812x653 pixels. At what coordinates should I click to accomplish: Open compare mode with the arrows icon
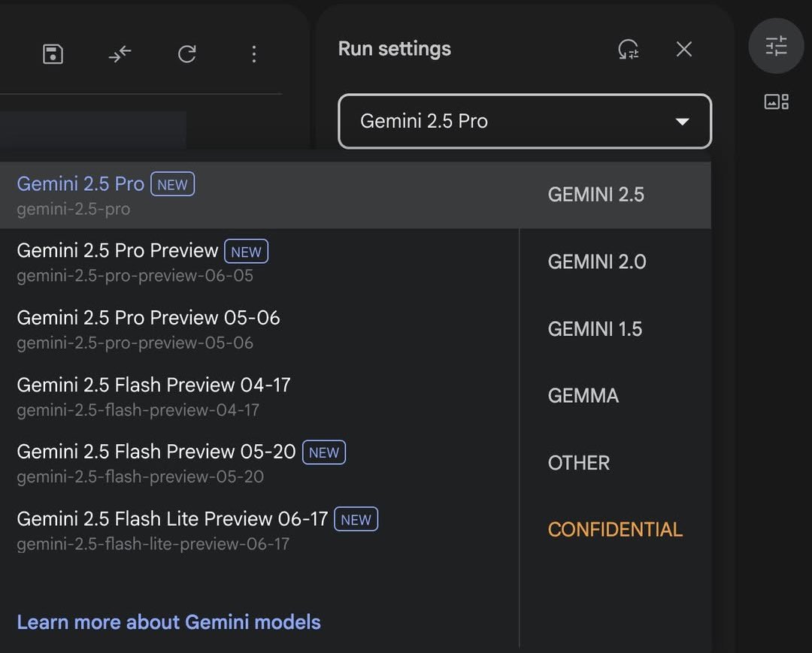[120, 54]
